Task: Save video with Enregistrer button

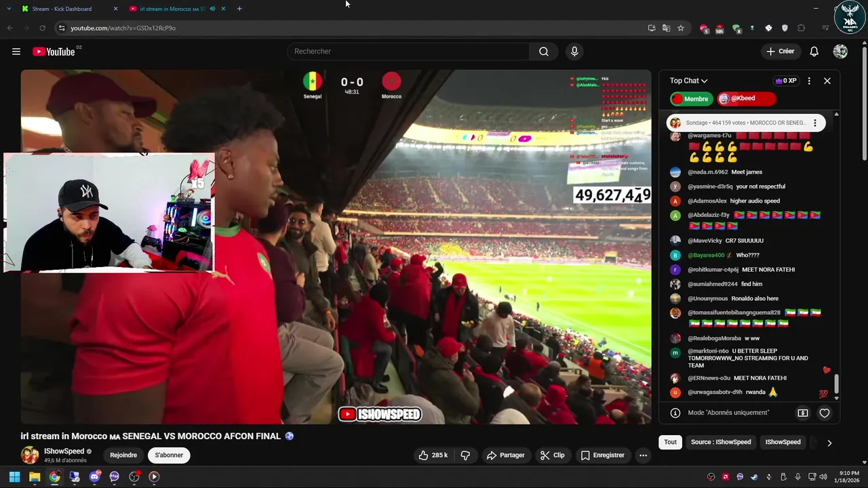Action: 602,455
